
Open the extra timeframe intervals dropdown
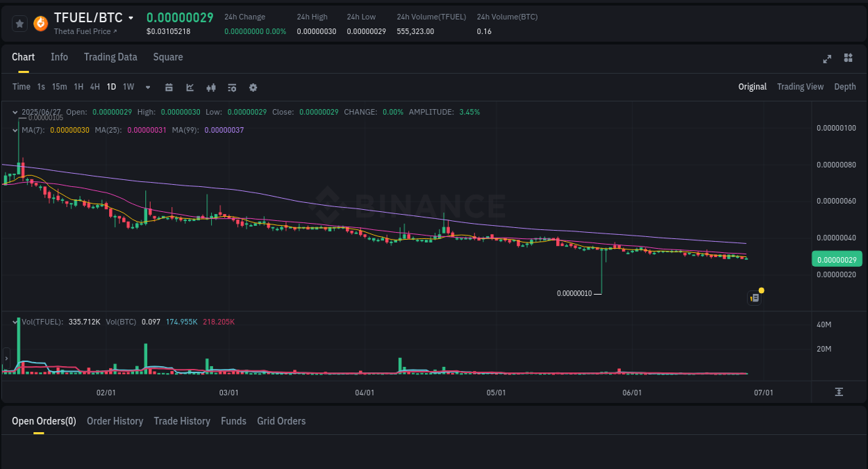point(147,87)
